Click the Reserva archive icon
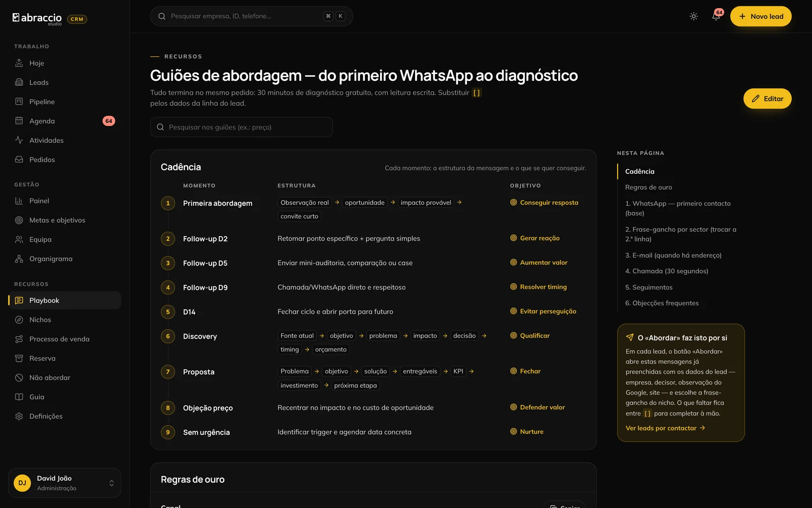812x508 pixels. (x=19, y=358)
